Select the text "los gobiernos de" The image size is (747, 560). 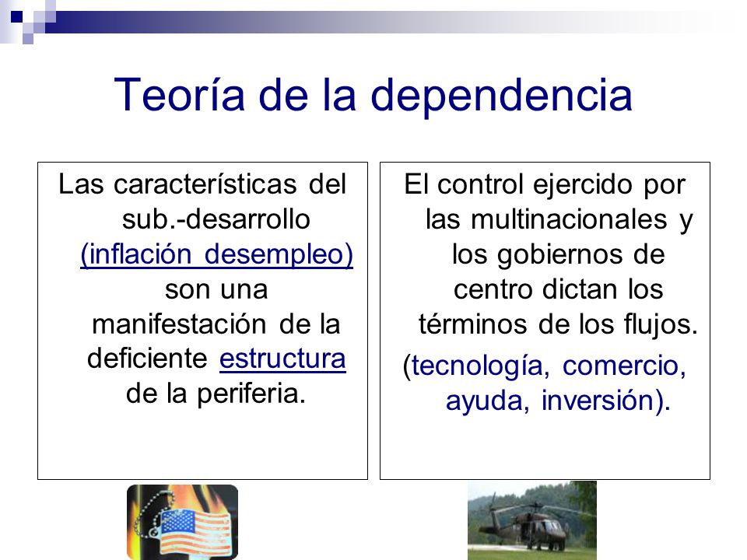[x=559, y=255]
